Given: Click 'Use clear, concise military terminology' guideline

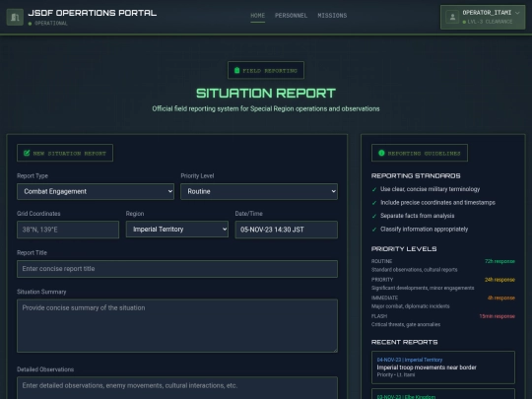Looking at the screenshot, I should click(430, 189).
